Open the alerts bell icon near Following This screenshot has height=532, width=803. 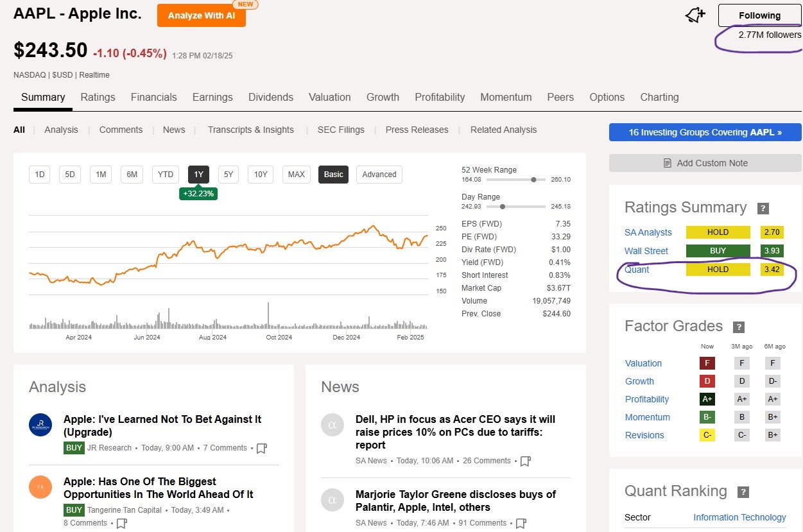pyautogui.click(x=694, y=15)
